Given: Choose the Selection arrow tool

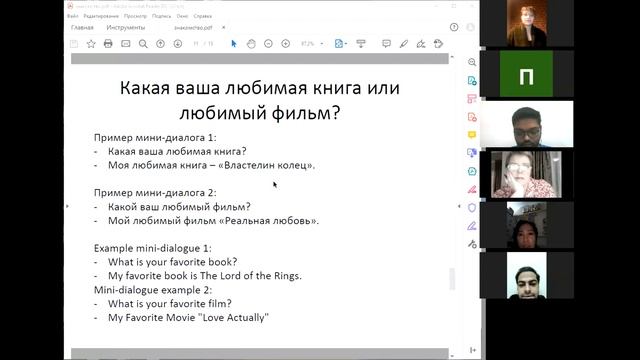Looking at the screenshot, I should 234,44.
